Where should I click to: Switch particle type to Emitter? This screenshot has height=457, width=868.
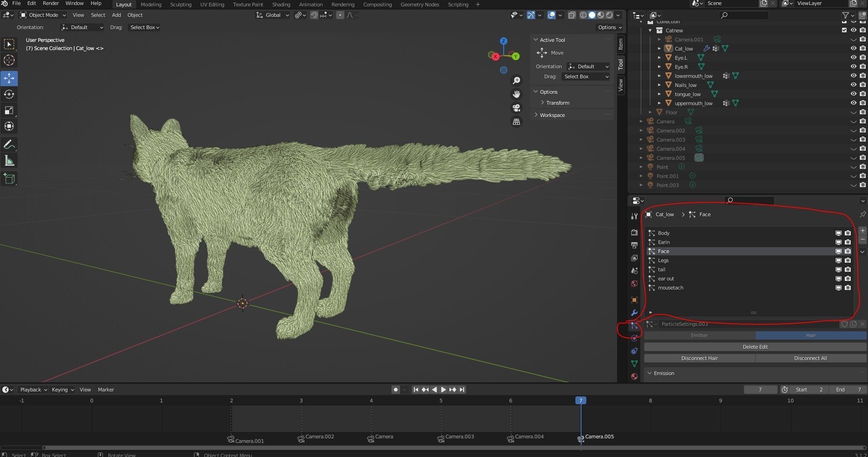700,335
